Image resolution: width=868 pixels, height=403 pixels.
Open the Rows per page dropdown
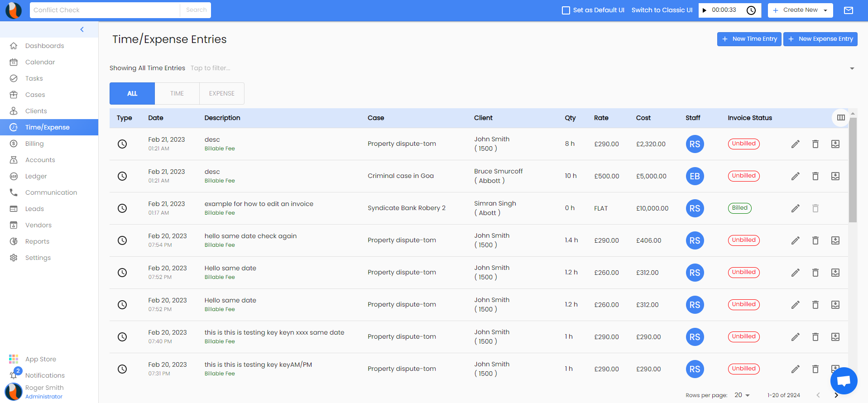(x=742, y=395)
